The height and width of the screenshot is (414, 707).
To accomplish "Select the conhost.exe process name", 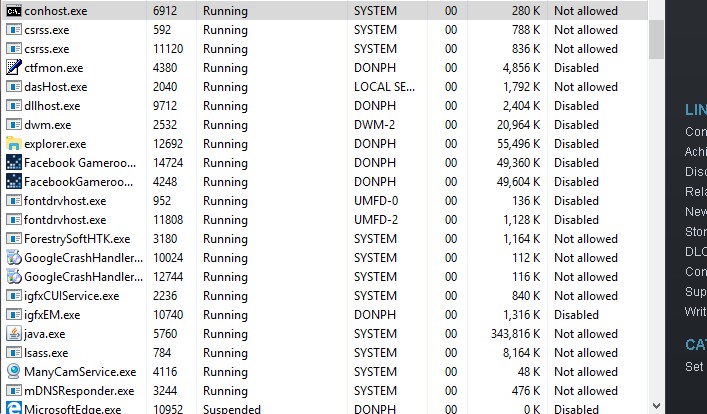I will (x=55, y=11).
